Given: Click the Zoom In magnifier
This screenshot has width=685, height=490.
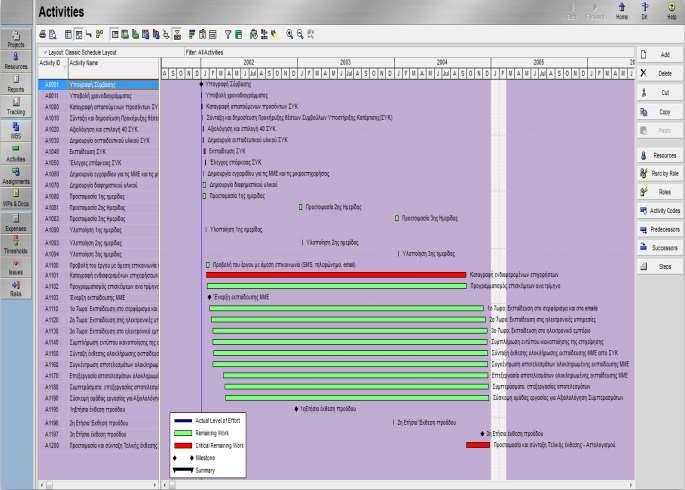Looking at the screenshot, I should [289, 35].
